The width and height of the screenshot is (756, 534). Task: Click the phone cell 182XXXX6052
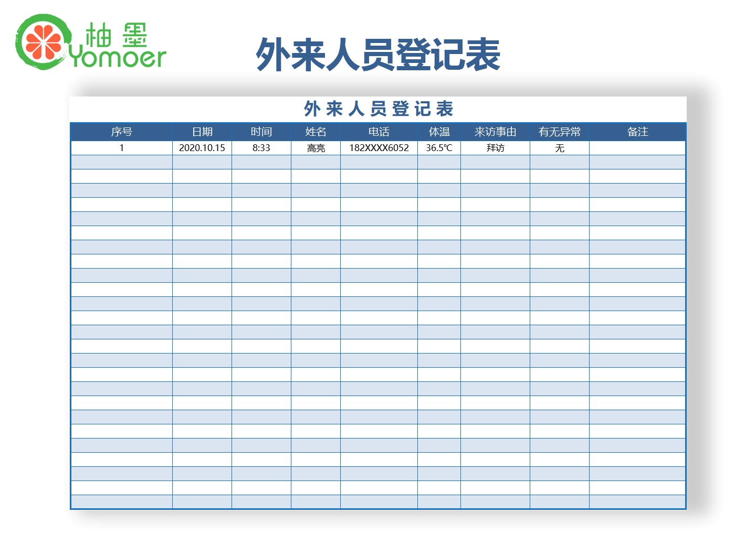pos(379,148)
